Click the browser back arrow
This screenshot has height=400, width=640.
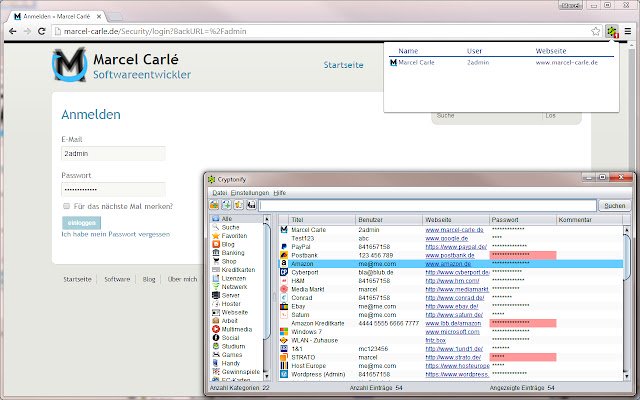(x=13, y=31)
